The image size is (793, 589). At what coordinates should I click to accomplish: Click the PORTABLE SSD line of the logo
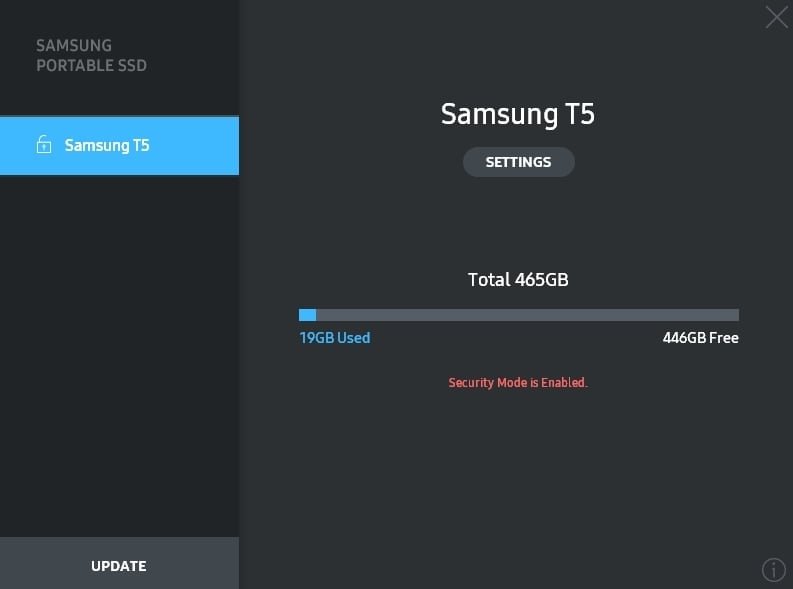[x=92, y=65]
